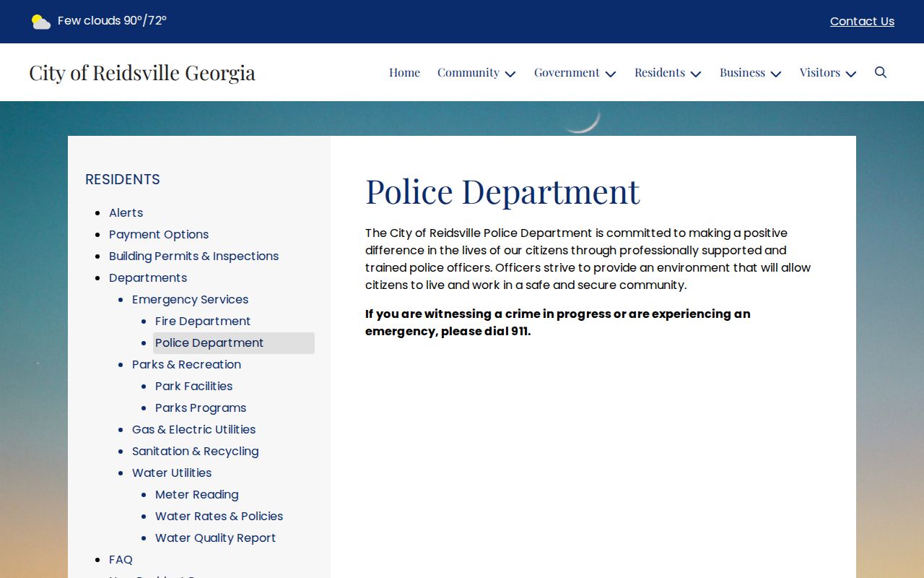Open the Meter Reading page
The image size is (924, 578).
click(197, 494)
